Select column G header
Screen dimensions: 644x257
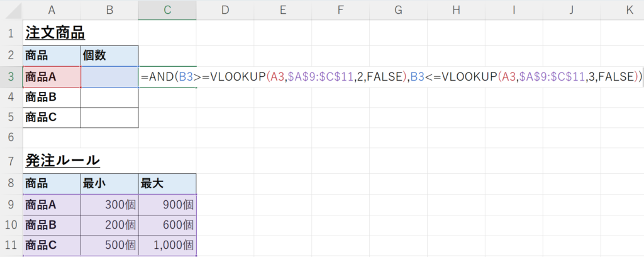pyautogui.click(x=398, y=10)
